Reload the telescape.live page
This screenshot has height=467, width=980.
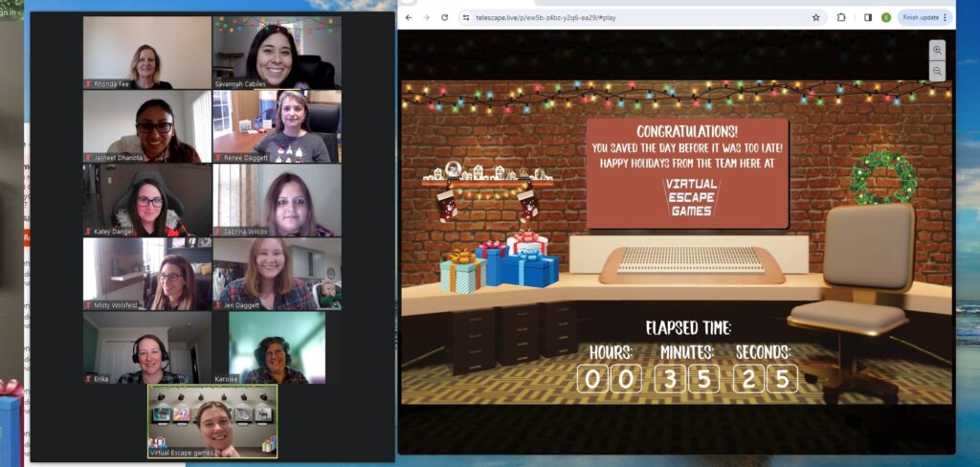[x=444, y=17]
